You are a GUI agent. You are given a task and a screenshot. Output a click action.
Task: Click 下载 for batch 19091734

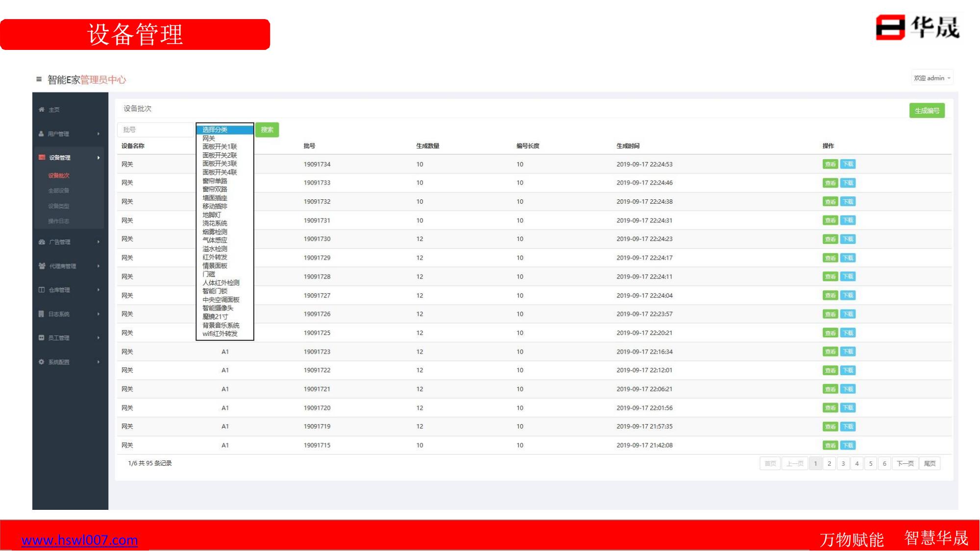[848, 164]
